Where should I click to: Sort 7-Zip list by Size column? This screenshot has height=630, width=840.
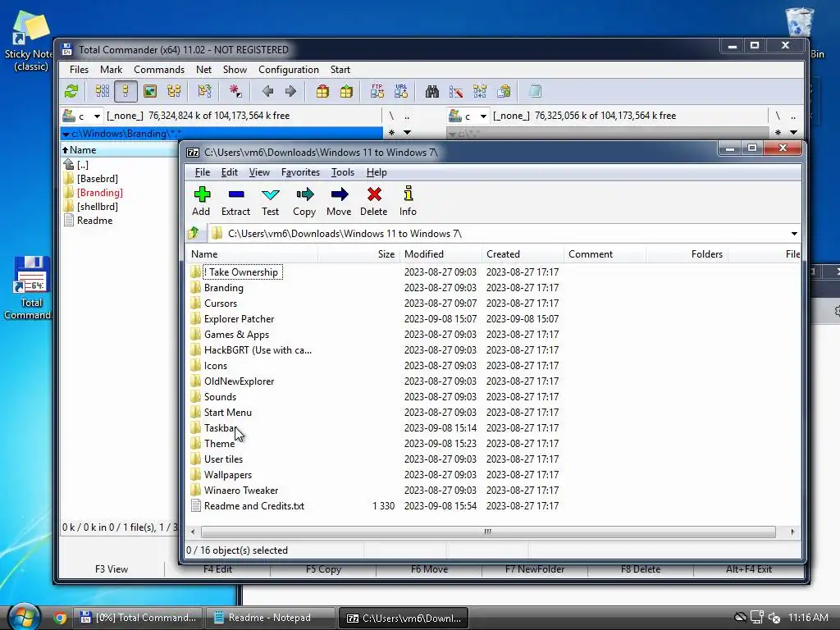coord(359,254)
